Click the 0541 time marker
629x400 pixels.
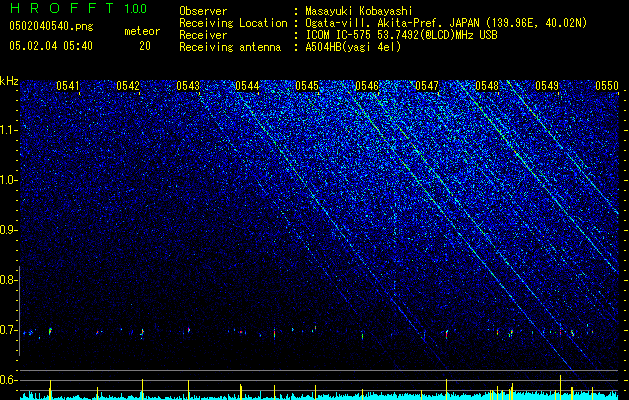point(68,86)
